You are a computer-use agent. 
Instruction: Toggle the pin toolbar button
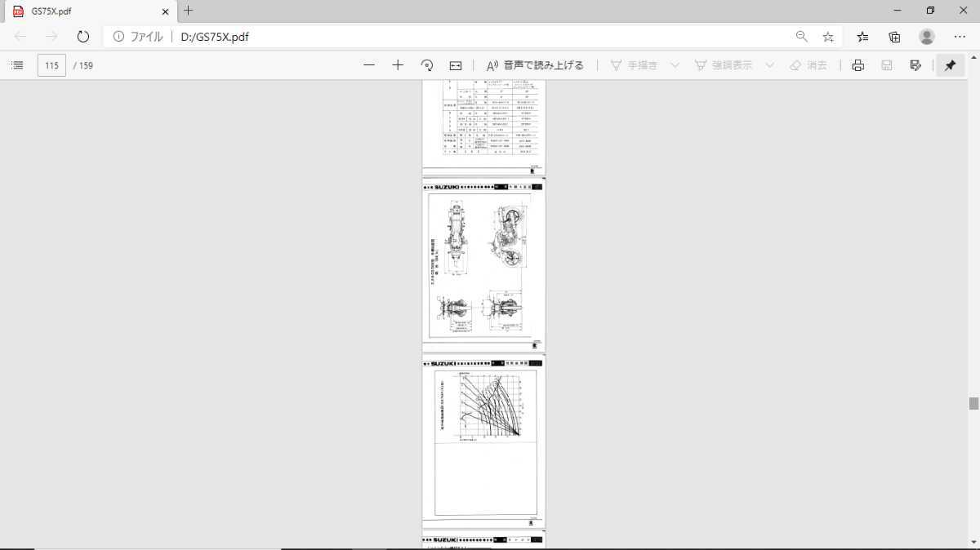(950, 65)
